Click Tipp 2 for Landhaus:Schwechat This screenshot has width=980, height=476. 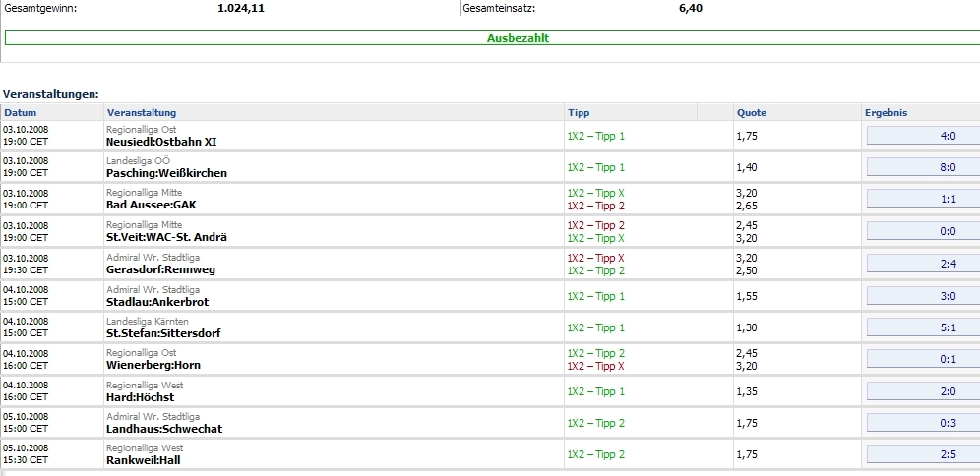point(595,423)
